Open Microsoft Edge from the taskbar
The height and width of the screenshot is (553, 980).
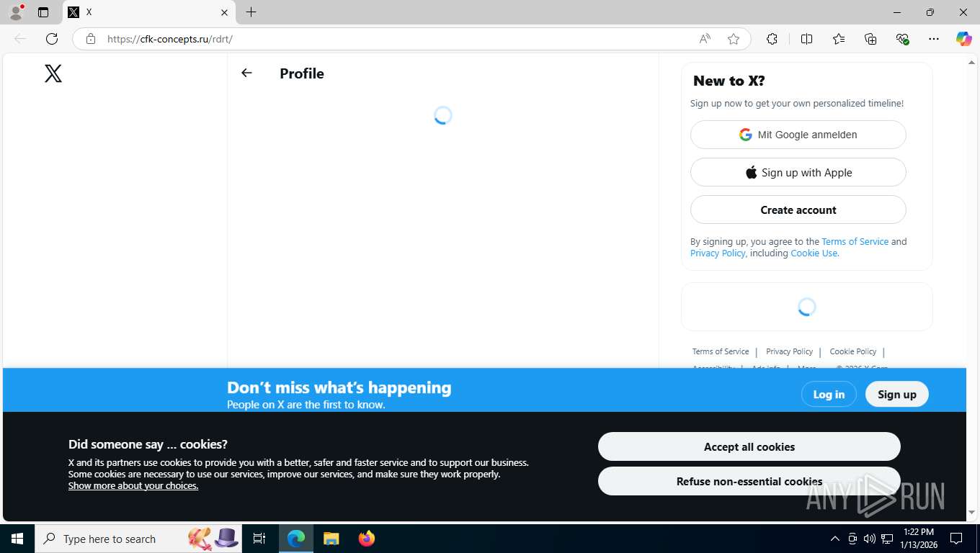click(296, 539)
